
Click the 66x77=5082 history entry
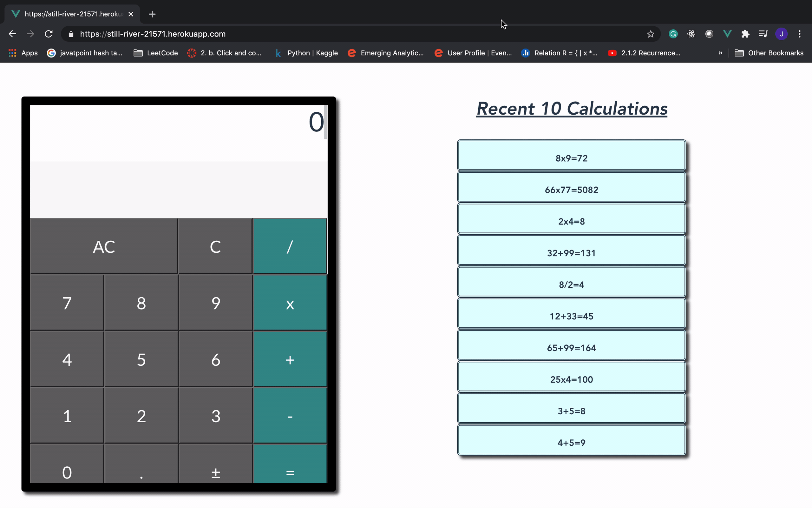point(572,187)
